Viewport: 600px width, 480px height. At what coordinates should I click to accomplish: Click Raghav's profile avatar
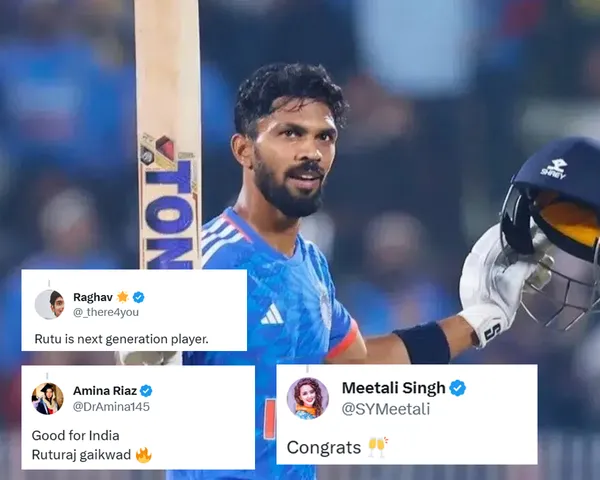50,304
